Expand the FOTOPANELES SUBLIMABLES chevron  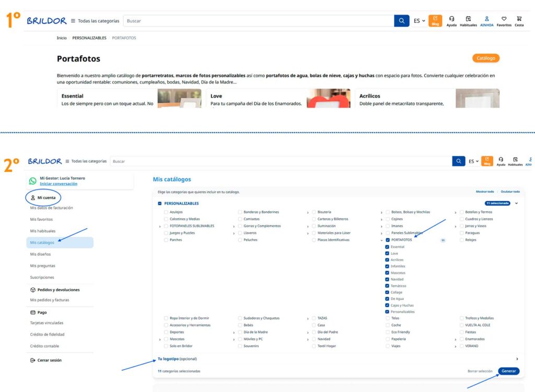pyautogui.click(x=160, y=227)
